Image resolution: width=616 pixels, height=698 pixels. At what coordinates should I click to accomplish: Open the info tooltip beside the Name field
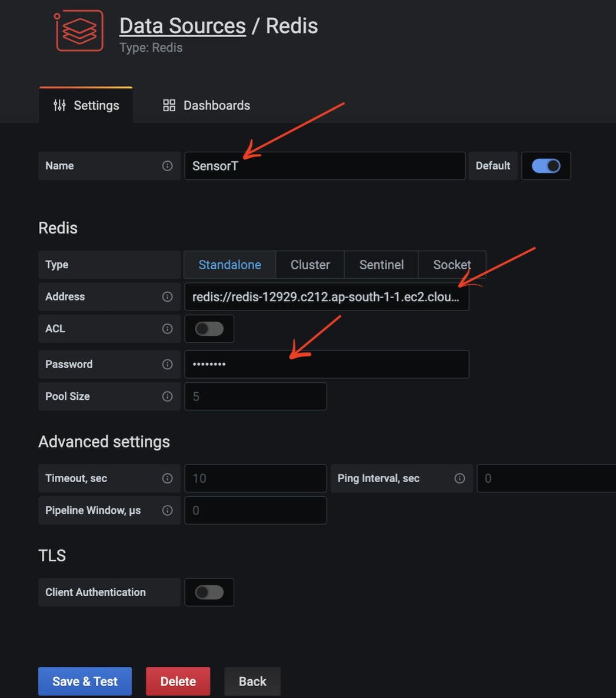pyautogui.click(x=167, y=165)
